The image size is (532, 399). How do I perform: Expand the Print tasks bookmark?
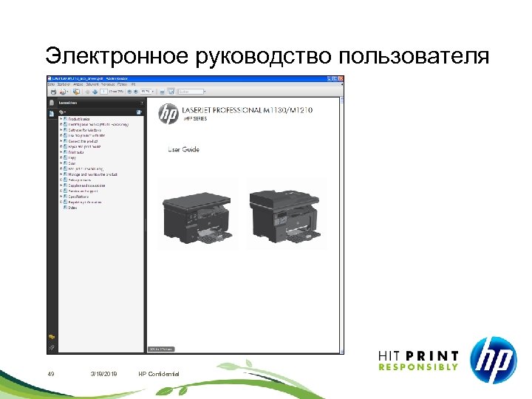click(61, 152)
